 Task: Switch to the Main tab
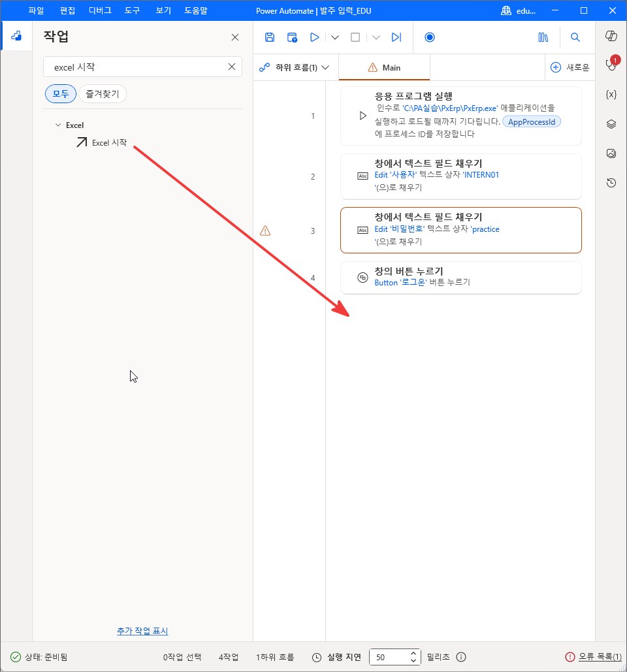(384, 68)
